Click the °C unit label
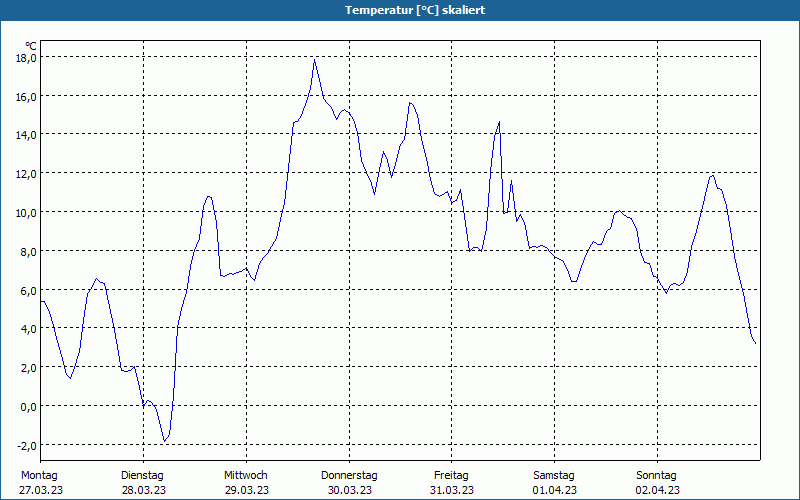 click(x=31, y=47)
